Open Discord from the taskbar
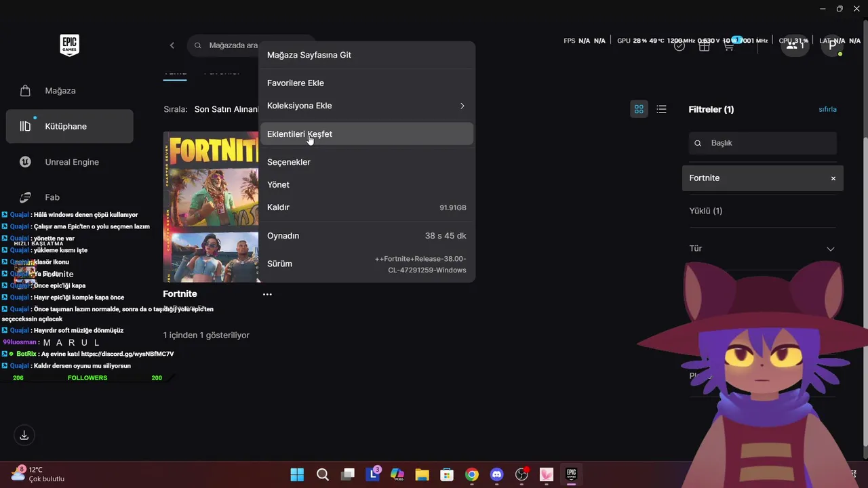 [497, 474]
